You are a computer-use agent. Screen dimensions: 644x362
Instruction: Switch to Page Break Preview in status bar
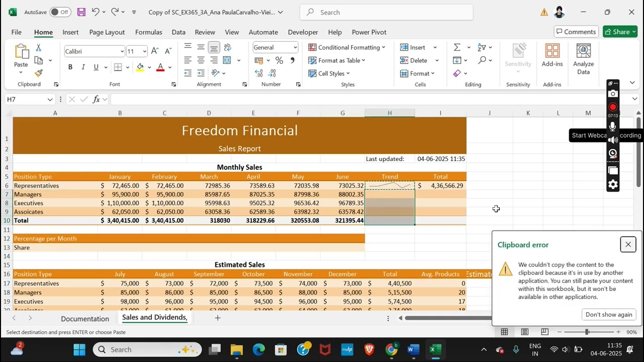coord(545,332)
